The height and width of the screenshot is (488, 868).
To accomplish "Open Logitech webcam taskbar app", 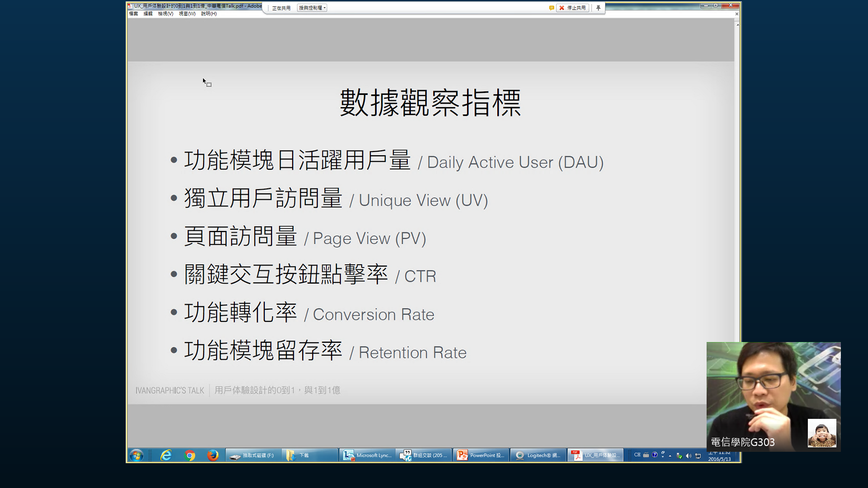I will coord(538,455).
